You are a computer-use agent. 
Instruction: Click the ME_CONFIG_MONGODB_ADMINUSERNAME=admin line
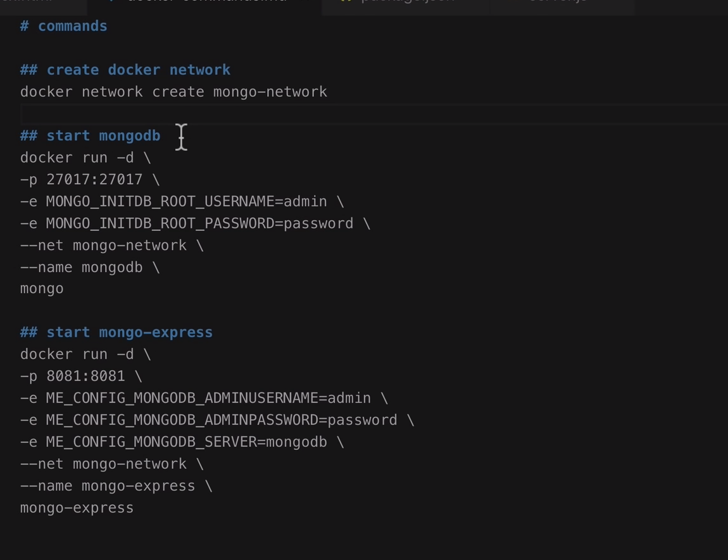coord(204,398)
